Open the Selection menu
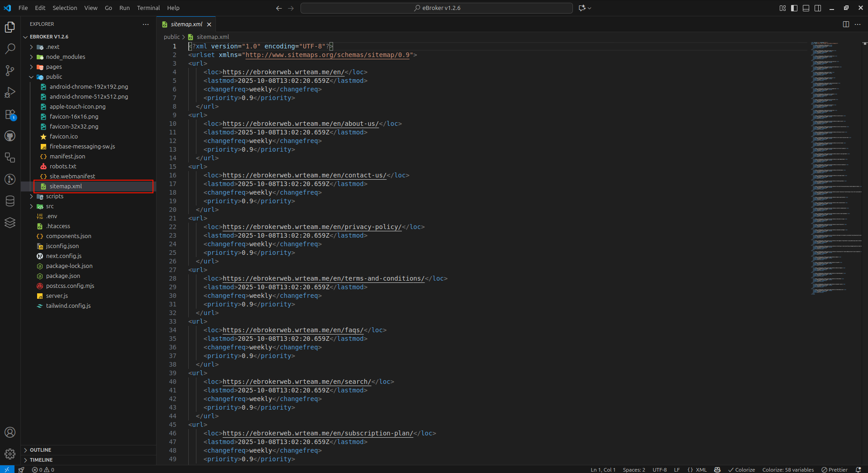868x473 pixels. 65,8
